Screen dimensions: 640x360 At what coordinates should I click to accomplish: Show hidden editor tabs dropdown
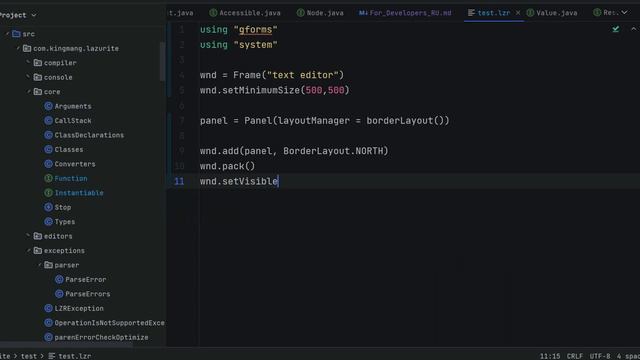[x=624, y=13]
